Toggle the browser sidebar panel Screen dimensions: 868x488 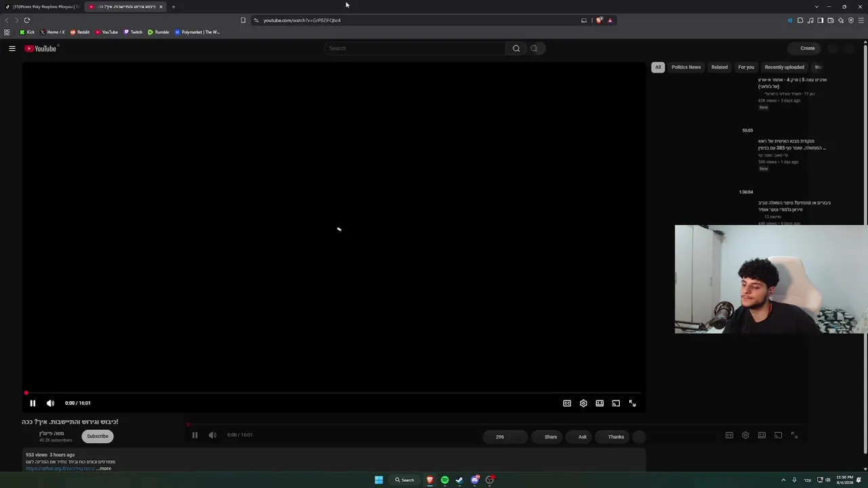pos(821,20)
